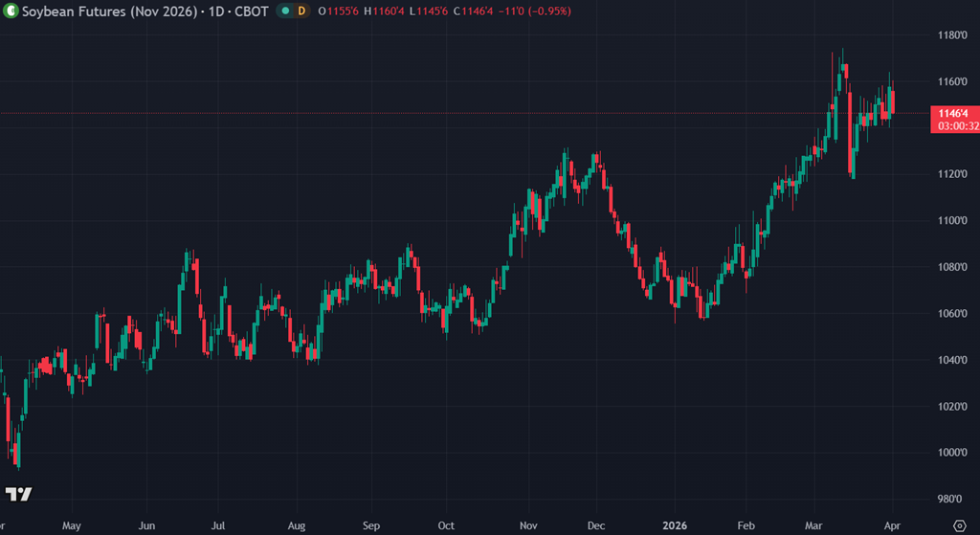Select the 2026 marker on time axis
The image size is (980, 535).
(x=674, y=525)
